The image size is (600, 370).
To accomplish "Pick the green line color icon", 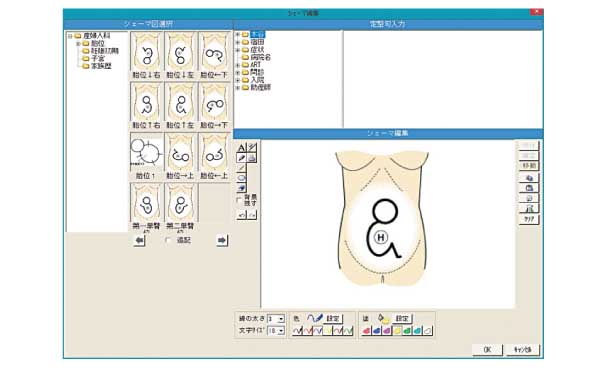I will point(348,330).
